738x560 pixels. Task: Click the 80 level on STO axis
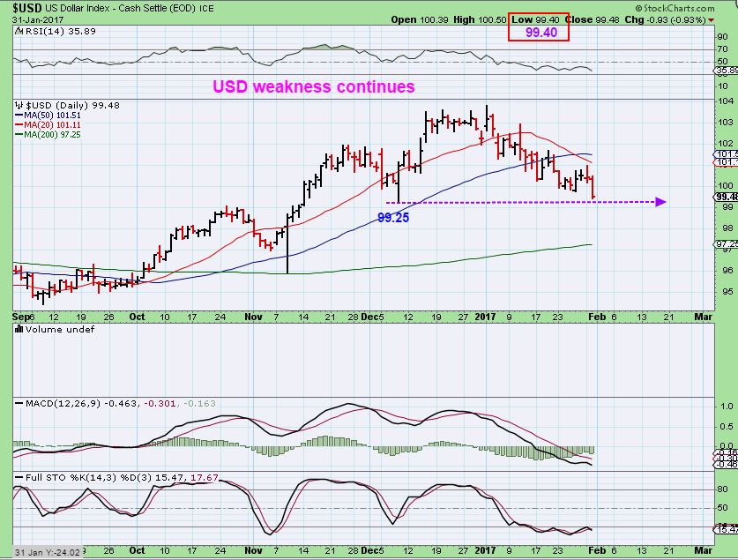(x=722, y=489)
